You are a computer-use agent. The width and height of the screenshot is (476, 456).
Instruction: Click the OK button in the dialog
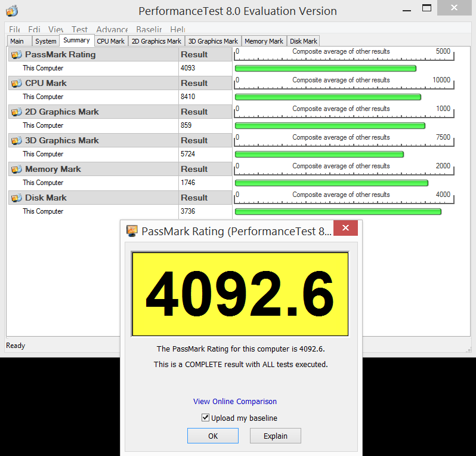coord(213,436)
